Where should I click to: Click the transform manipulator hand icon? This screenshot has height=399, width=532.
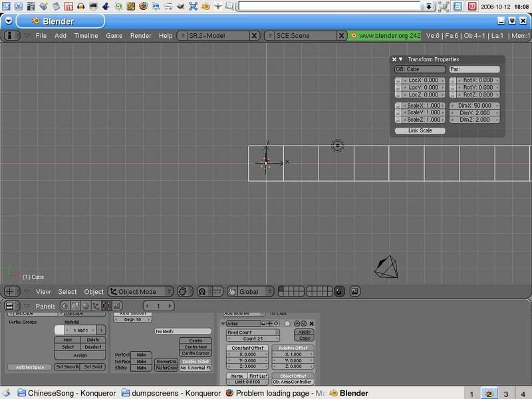(232, 291)
